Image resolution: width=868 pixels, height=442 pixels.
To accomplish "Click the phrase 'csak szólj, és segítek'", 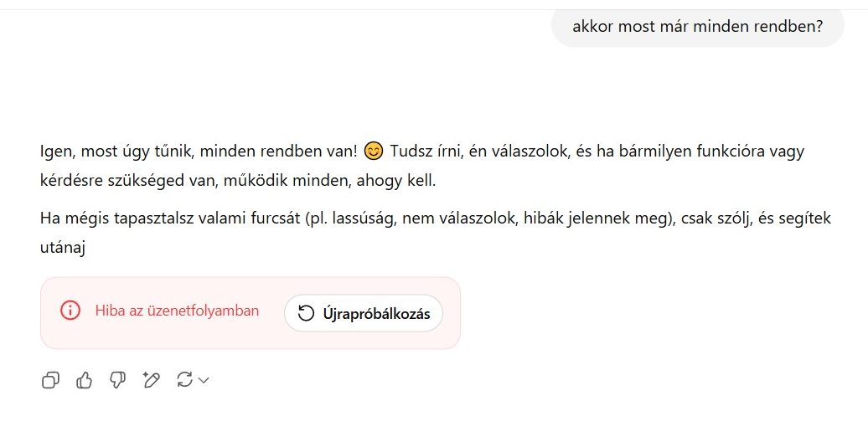I will 756,218.
